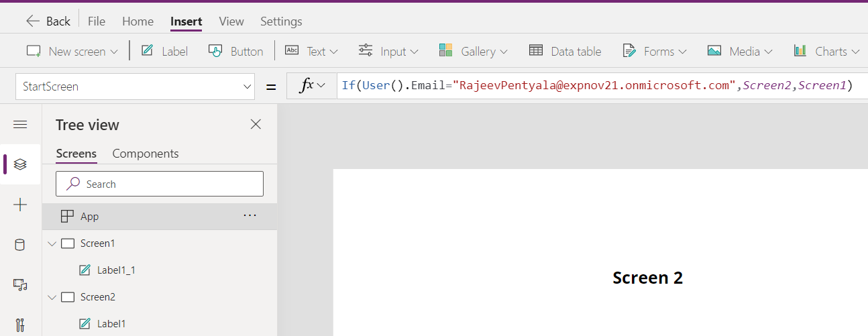Select the Tree view layers icon

pos(20,164)
